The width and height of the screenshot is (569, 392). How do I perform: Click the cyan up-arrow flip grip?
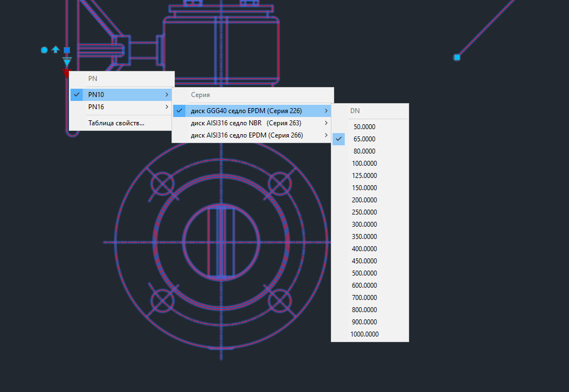(56, 50)
